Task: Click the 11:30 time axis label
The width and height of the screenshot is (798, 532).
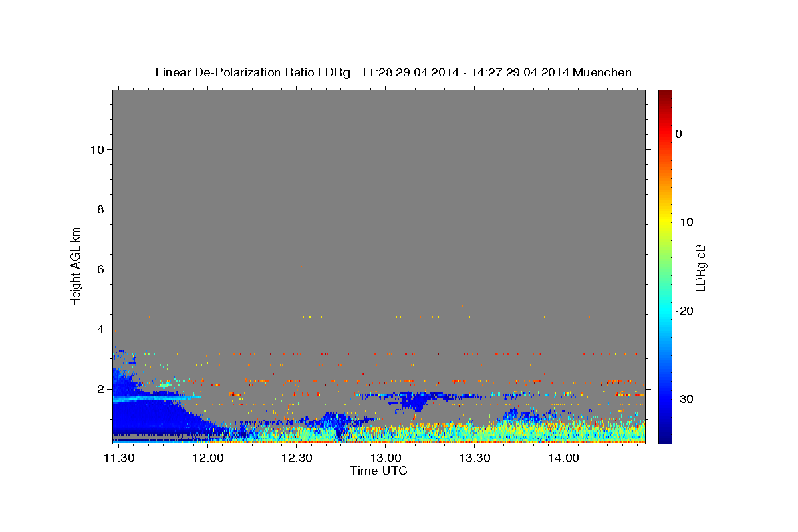Action: tap(119, 458)
